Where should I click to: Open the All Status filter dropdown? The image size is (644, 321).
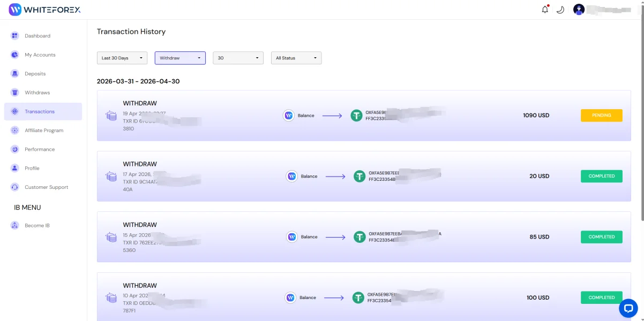tap(296, 58)
